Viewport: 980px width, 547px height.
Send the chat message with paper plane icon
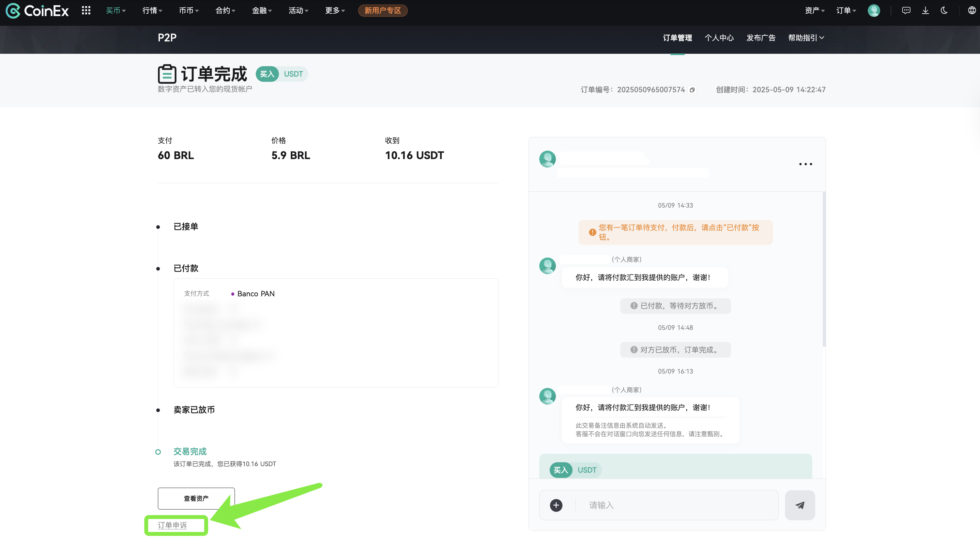(800, 505)
